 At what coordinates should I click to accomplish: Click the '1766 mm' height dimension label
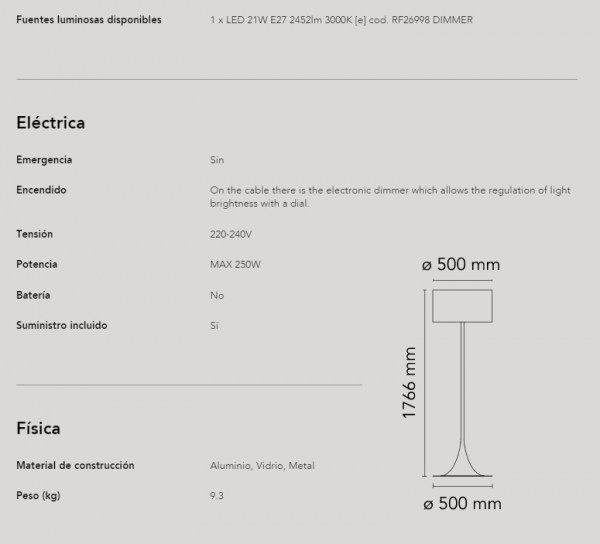[409, 383]
